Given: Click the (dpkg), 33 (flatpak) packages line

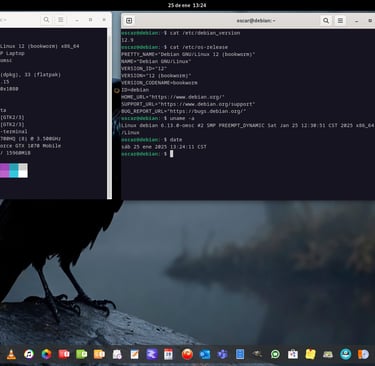Looking at the screenshot, I should (x=30, y=75).
